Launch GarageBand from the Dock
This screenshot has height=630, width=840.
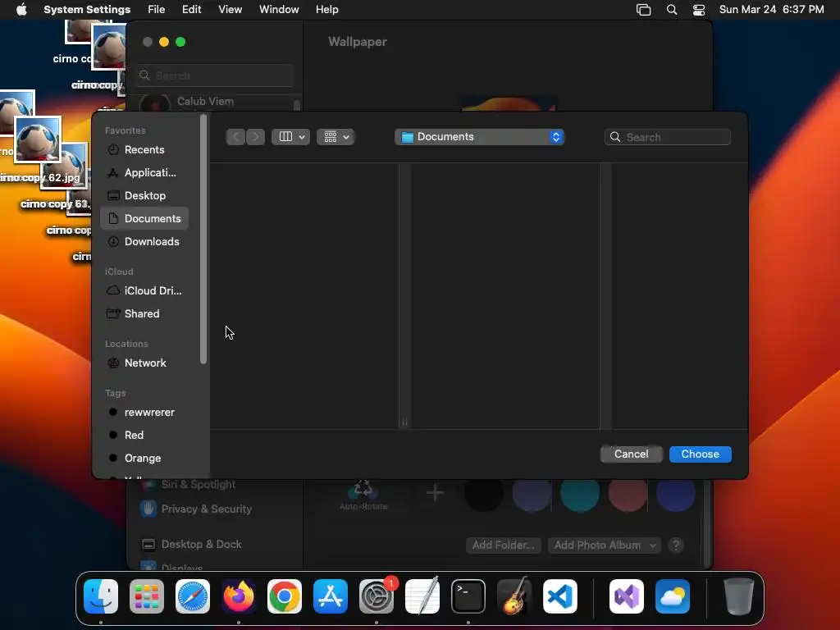(514, 596)
